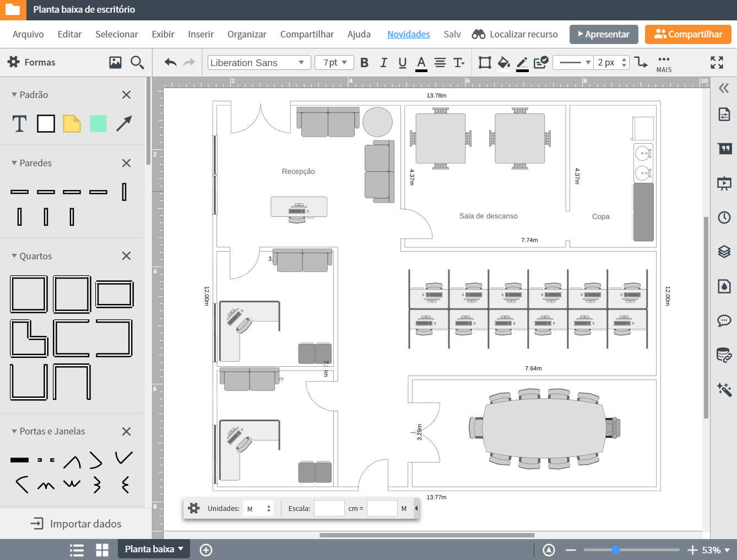Insert image into shapes panel
The image size is (737, 560).
115,63
